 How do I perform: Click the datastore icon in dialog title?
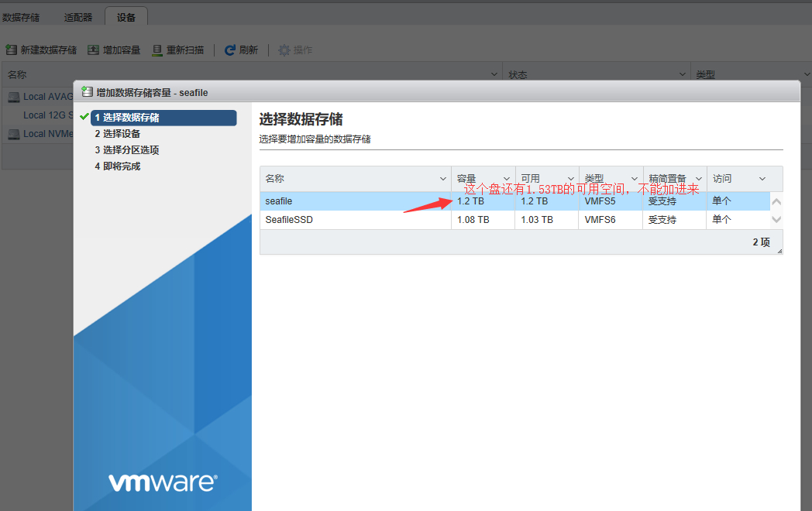[x=87, y=92]
